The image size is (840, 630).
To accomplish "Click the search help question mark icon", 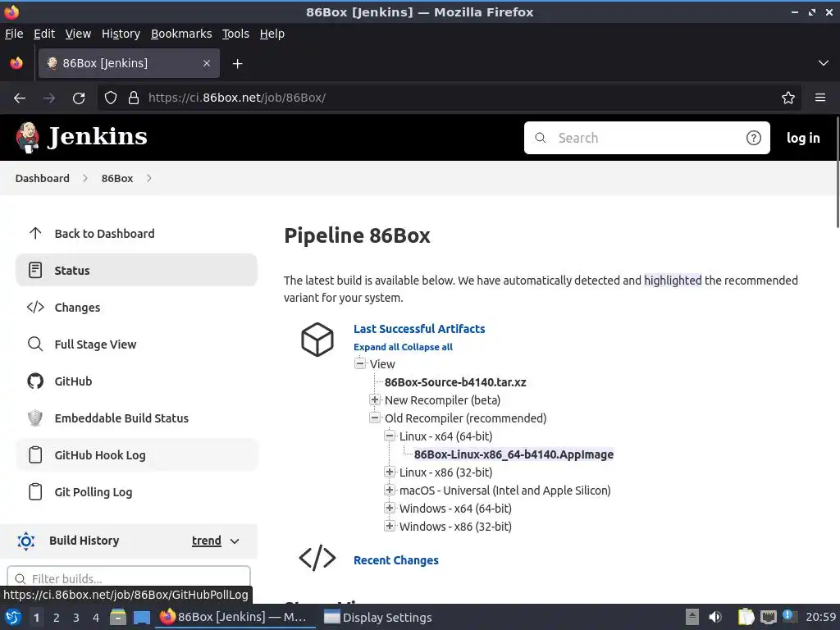I will (x=753, y=138).
